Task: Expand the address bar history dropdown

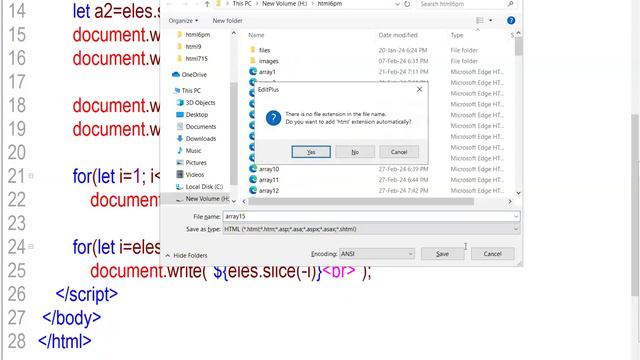Action: (398, 4)
